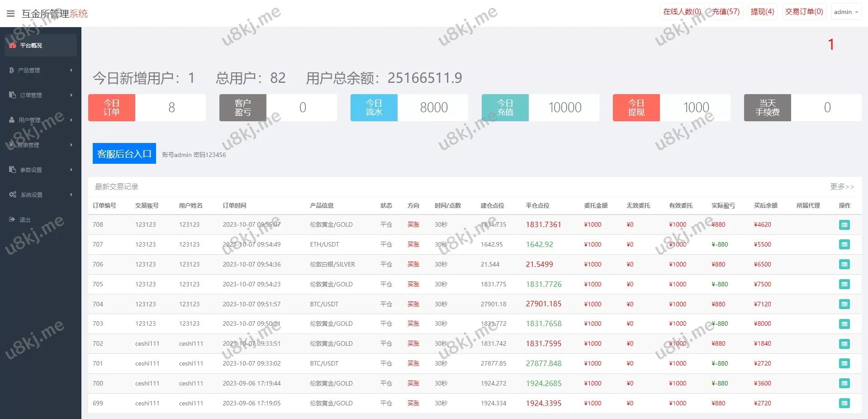The height and width of the screenshot is (419, 868).
Task: Open the admin account dropdown
Action: click(x=846, y=12)
